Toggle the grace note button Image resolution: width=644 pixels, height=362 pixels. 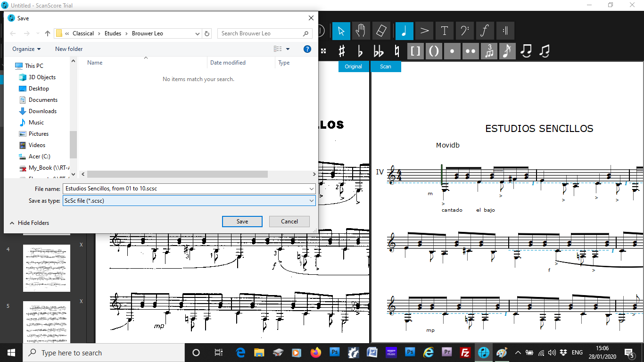click(507, 51)
